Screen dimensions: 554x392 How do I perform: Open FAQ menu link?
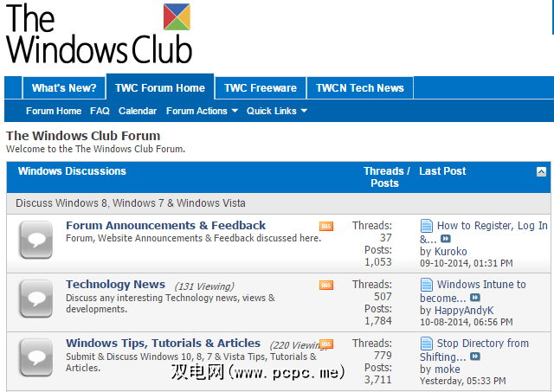pyautogui.click(x=100, y=111)
